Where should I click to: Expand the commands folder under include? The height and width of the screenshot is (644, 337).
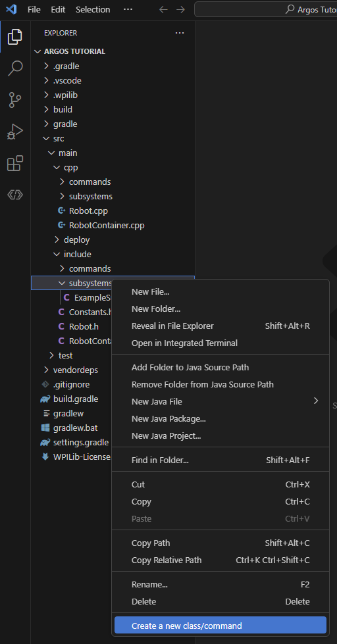[62, 268]
